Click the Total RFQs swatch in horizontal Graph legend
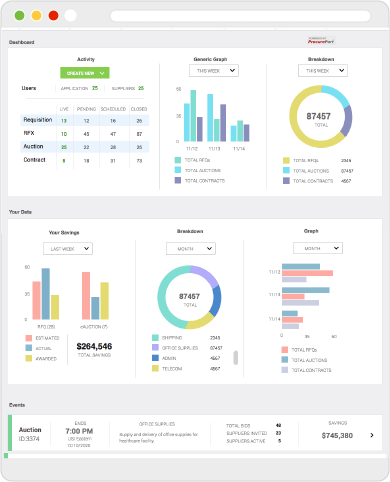Viewport: 390px width, 482px height. coord(285,350)
